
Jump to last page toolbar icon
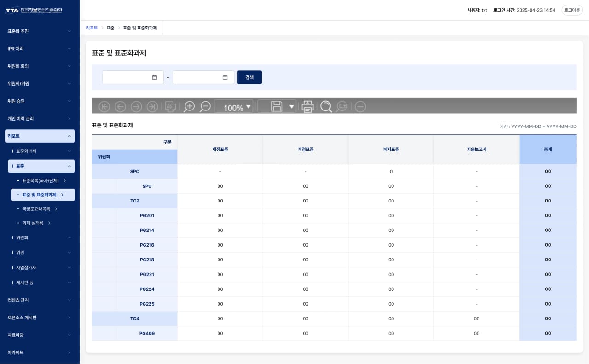(x=152, y=107)
